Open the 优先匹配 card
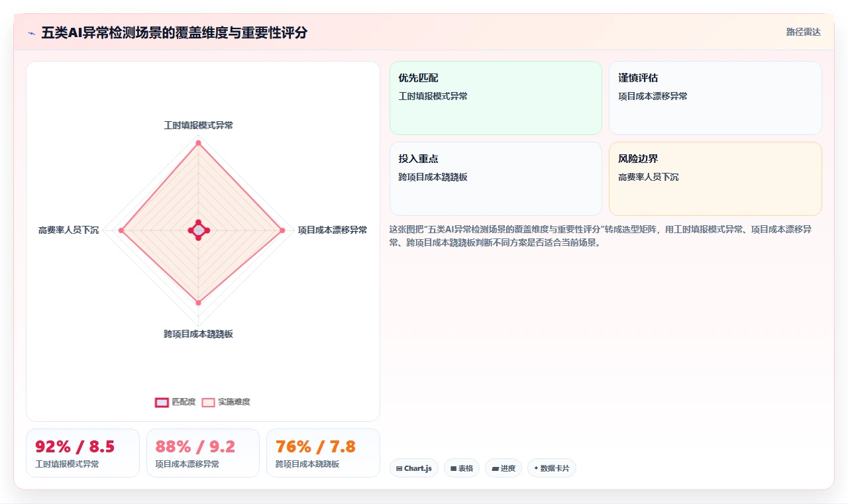Screen dimensions: 848x504 click(x=496, y=98)
